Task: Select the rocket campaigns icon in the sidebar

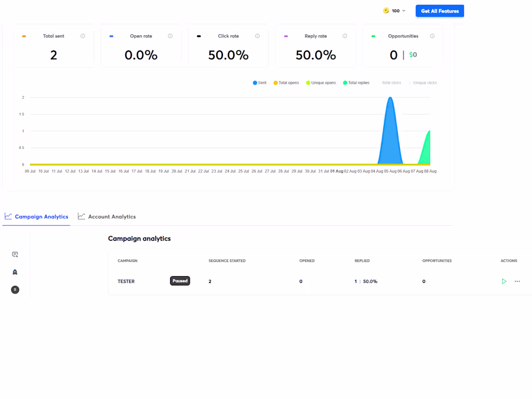Action: pyautogui.click(x=15, y=272)
